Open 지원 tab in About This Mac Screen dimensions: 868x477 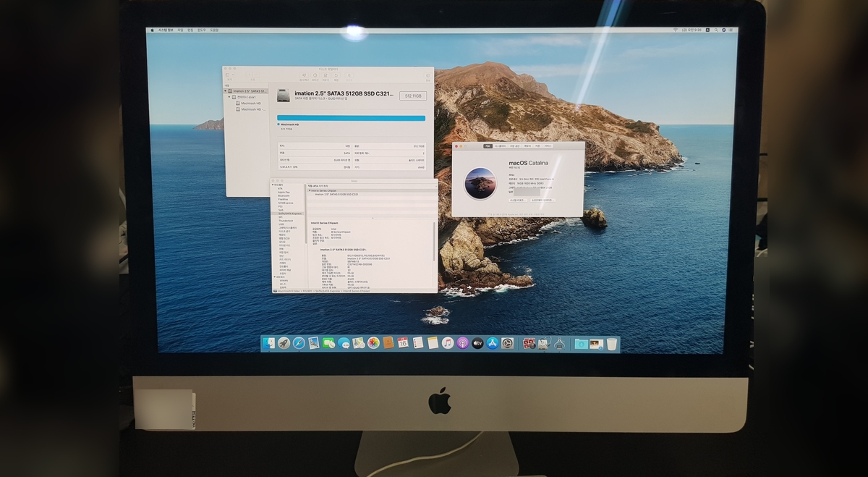(x=537, y=145)
